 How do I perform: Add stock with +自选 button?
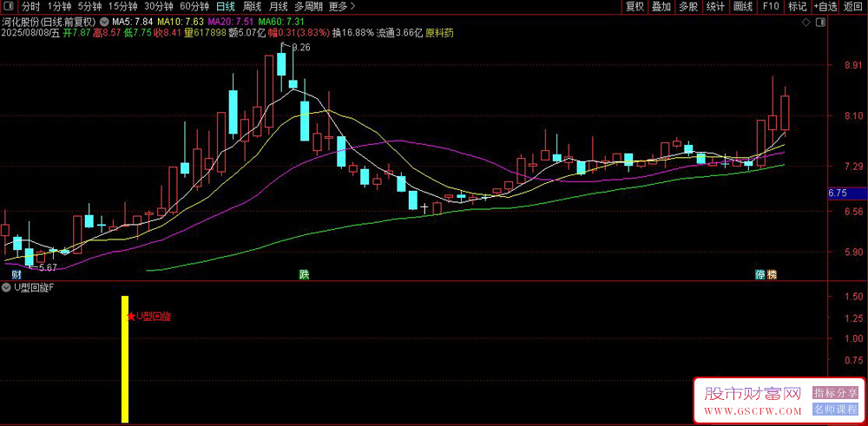[825, 7]
